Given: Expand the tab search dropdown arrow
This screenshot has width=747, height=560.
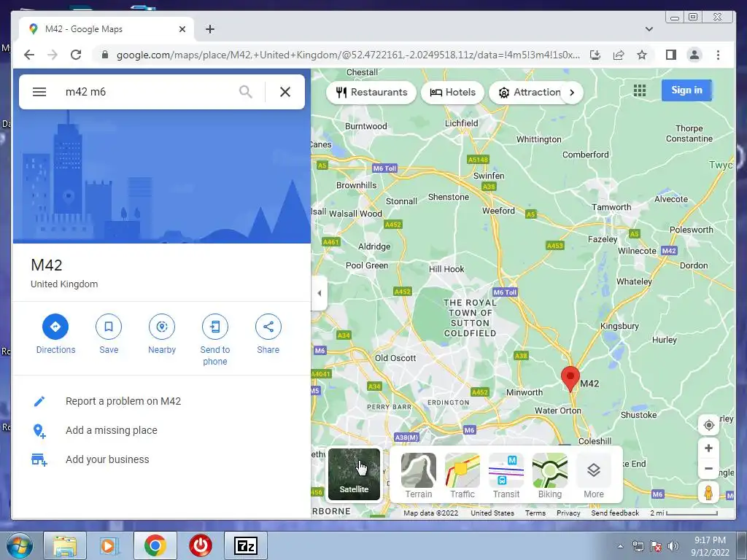Looking at the screenshot, I should tap(649, 29).
